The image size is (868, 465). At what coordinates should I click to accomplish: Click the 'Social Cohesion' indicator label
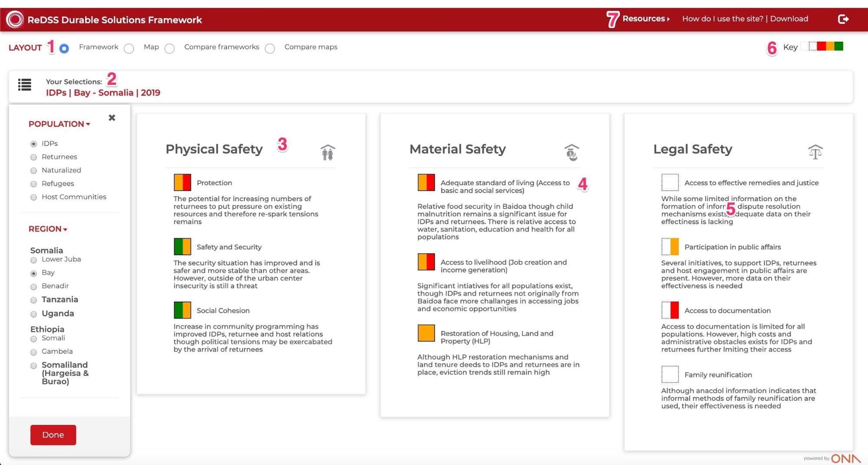click(x=223, y=311)
